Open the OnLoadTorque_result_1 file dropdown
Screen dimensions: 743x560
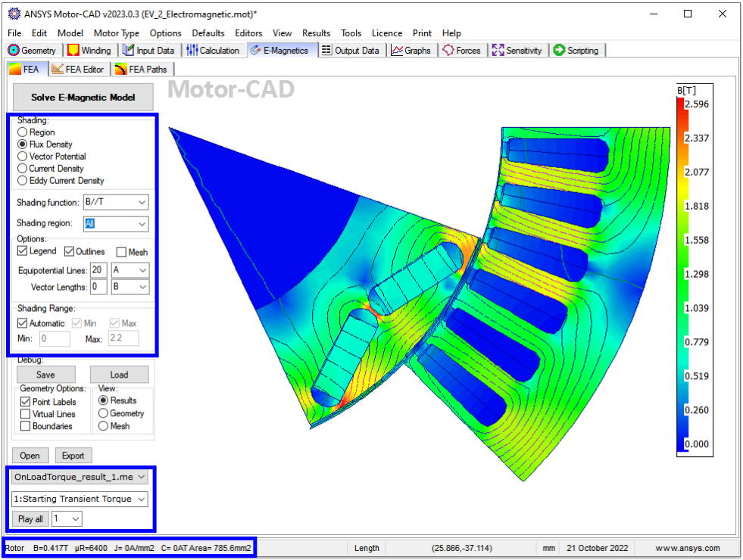click(80, 478)
